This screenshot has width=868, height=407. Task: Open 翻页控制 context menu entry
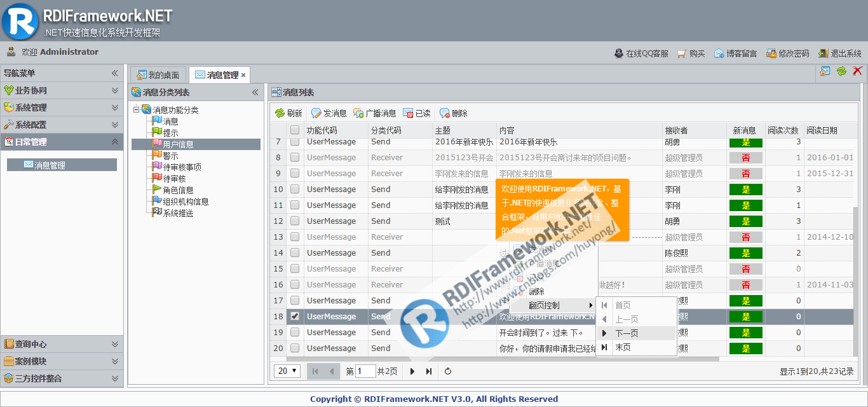pyautogui.click(x=553, y=305)
